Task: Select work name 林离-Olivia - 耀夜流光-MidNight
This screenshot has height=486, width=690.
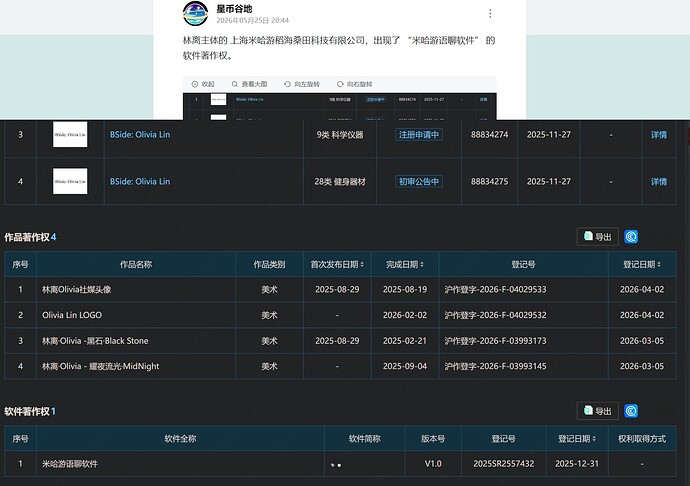Action: point(100,366)
